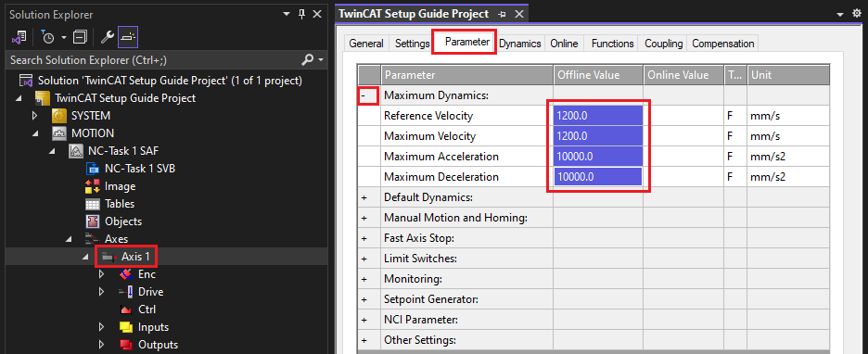The width and height of the screenshot is (868, 354).
Task: Open the document window list dropdown arrow
Action: coord(840,15)
